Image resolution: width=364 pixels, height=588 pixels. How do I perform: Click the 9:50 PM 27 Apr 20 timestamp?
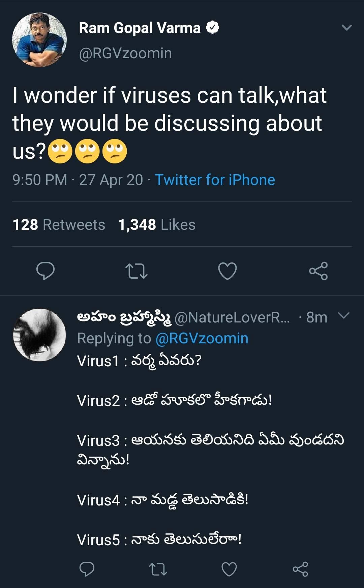(x=78, y=180)
